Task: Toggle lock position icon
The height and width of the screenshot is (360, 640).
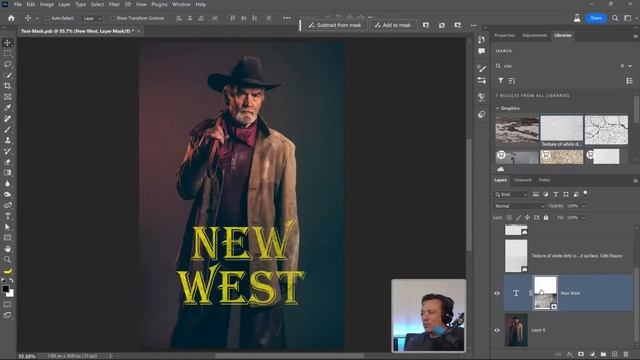Action: (527, 218)
